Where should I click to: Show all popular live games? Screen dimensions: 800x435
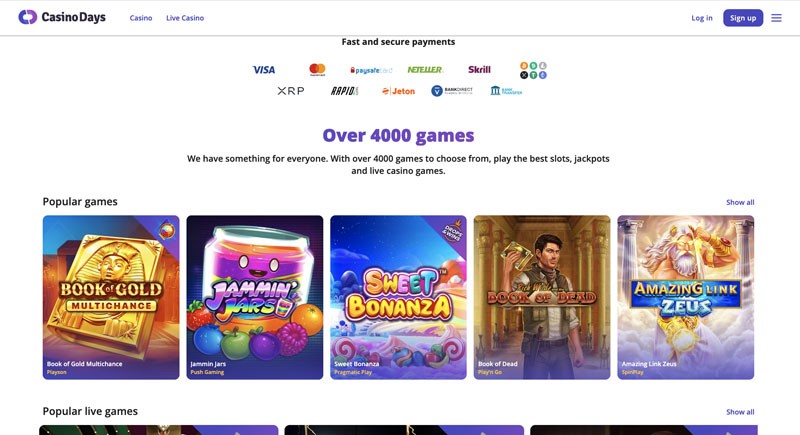tap(740, 412)
